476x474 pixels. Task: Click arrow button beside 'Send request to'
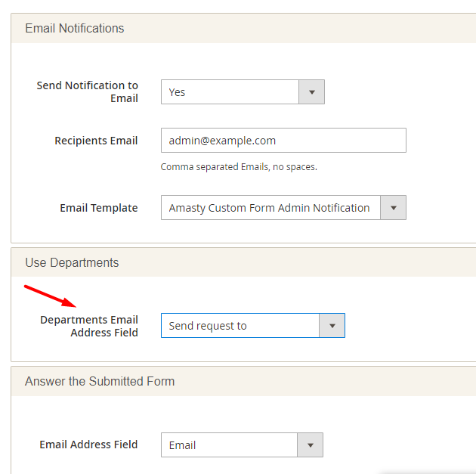coord(332,326)
